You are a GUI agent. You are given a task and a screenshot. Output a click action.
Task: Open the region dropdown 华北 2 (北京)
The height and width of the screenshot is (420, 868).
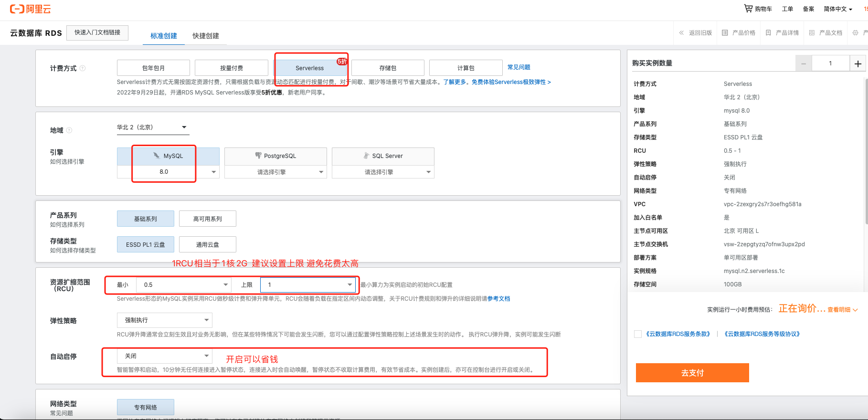(x=153, y=127)
